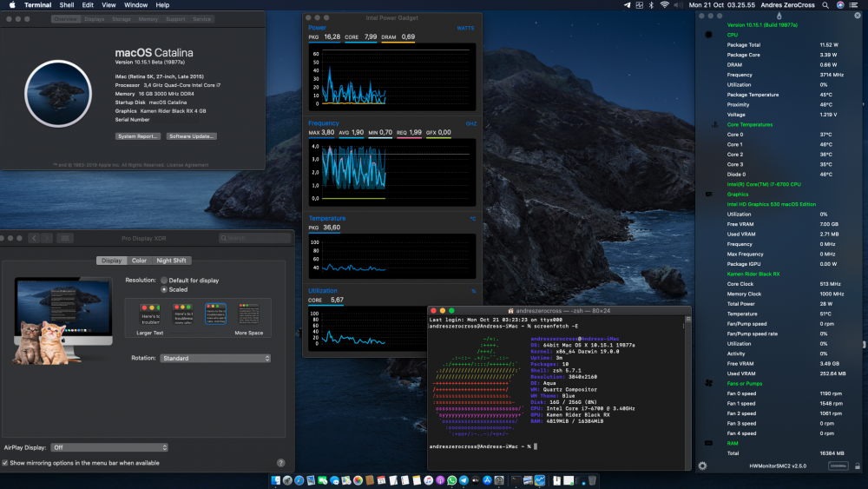Launch Launchpad rocket icon in Dock

(x=287, y=480)
